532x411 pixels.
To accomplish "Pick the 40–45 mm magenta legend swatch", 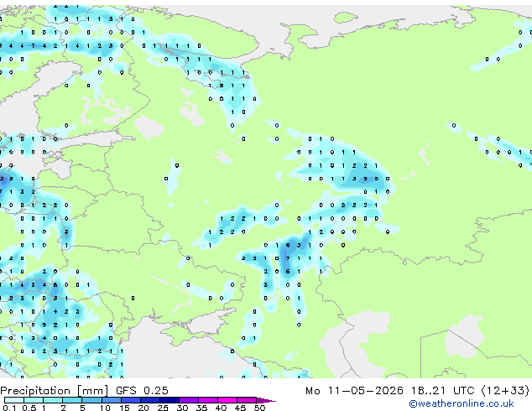I will (227, 400).
